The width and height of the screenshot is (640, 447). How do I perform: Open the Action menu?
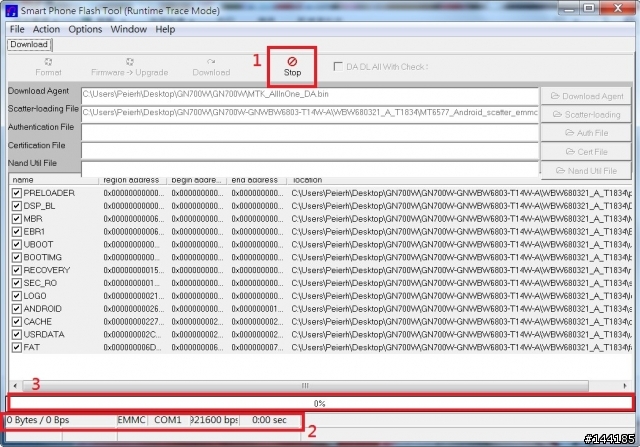tap(46, 29)
